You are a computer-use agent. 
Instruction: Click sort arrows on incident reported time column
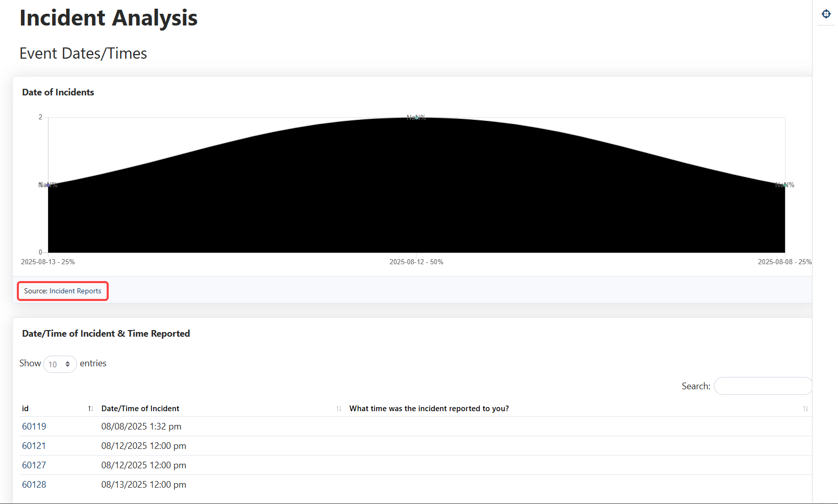[805, 409]
